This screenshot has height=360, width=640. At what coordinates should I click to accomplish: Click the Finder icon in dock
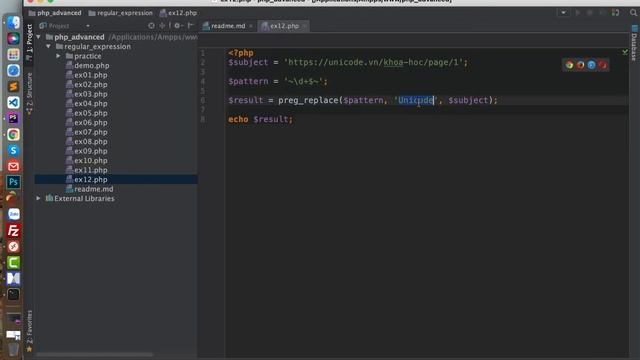(x=13, y=22)
